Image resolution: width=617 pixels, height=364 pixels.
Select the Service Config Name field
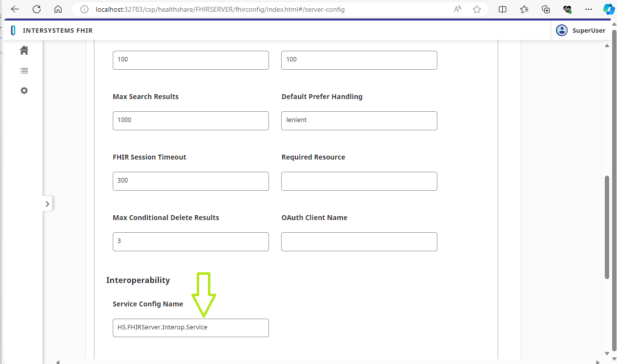(x=190, y=327)
